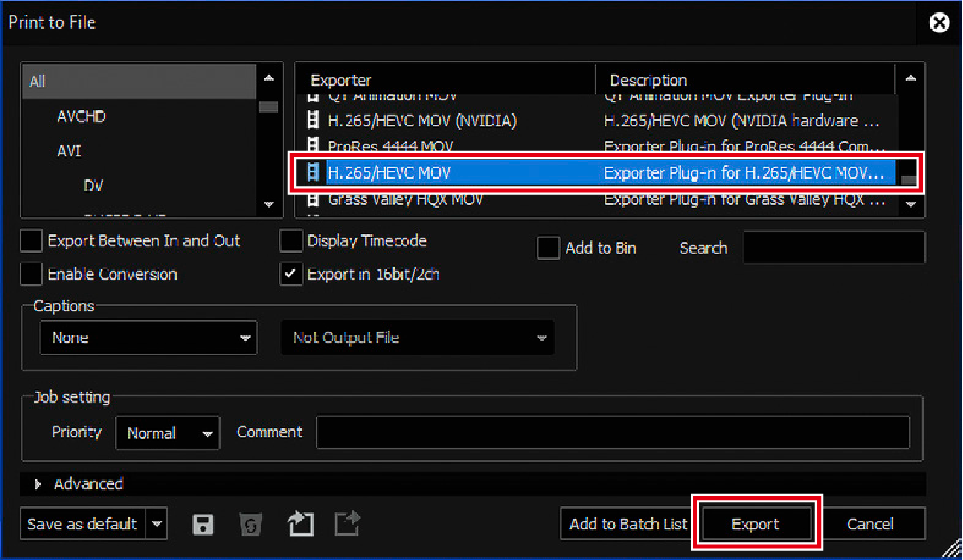
Task: Select AVI category in the list
Action: tap(69, 151)
